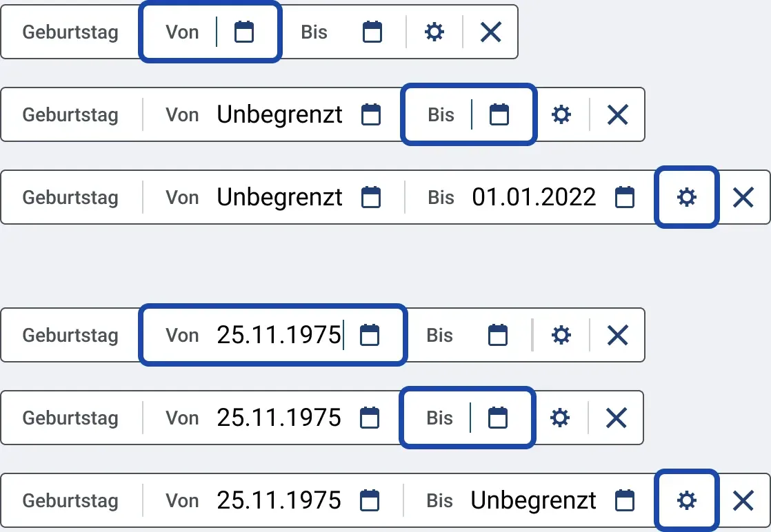Remove the filter row ending 01.01.2022
This screenshot has height=532, width=771.
click(x=743, y=198)
